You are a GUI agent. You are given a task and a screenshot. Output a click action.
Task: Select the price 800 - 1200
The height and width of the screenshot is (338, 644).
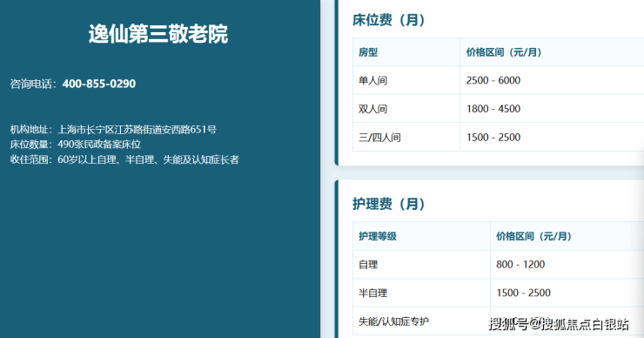point(520,265)
